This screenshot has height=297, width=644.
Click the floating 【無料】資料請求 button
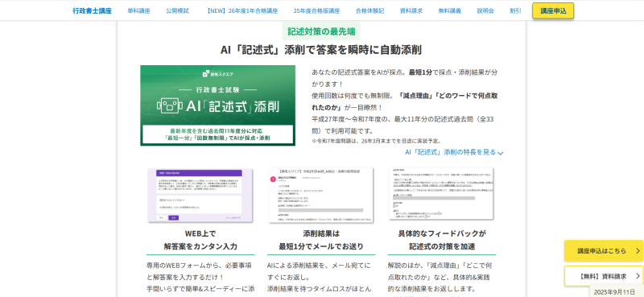click(603, 276)
